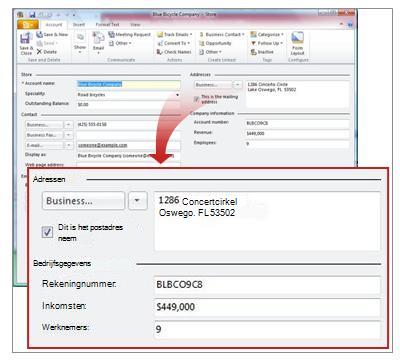This screenshot has width=400, height=360.
Task: Open the Follow Up flag menu
Action: (x=267, y=43)
